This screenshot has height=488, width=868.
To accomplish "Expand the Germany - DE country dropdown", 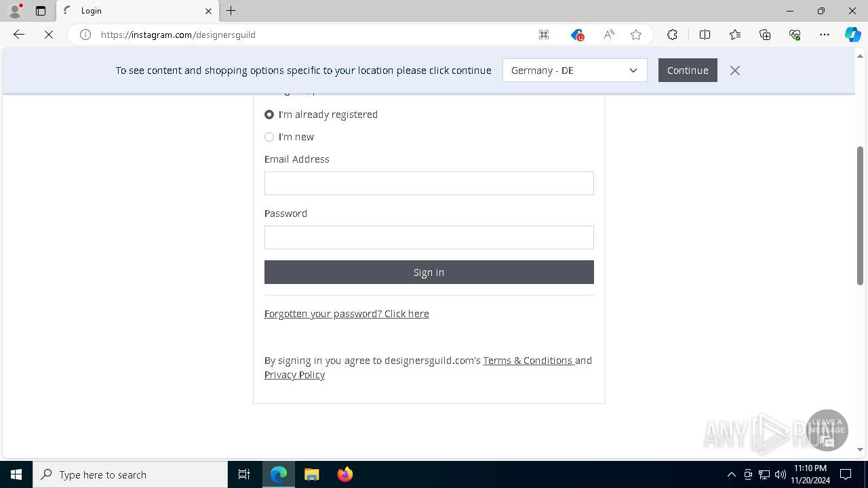I will click(575, 70).
